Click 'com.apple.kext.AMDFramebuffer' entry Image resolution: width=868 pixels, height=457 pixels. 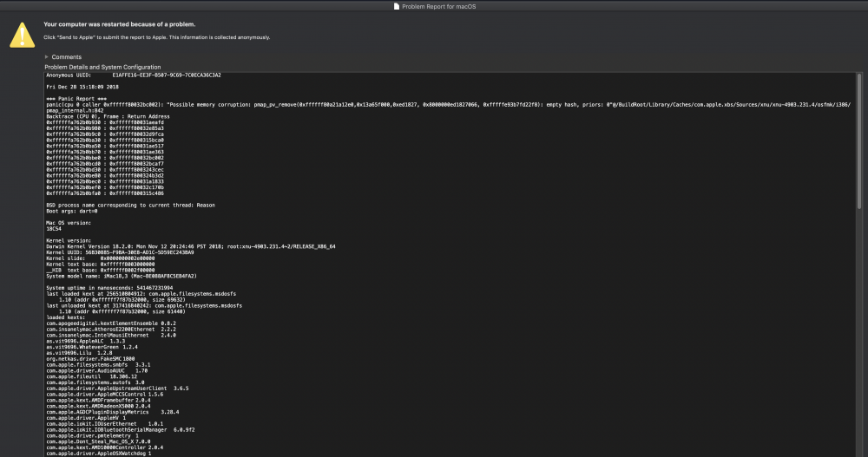point(98,401)
